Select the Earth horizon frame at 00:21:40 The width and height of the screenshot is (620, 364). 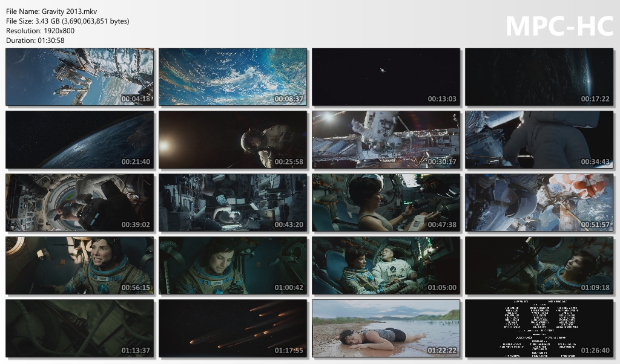tap(79, 140)
